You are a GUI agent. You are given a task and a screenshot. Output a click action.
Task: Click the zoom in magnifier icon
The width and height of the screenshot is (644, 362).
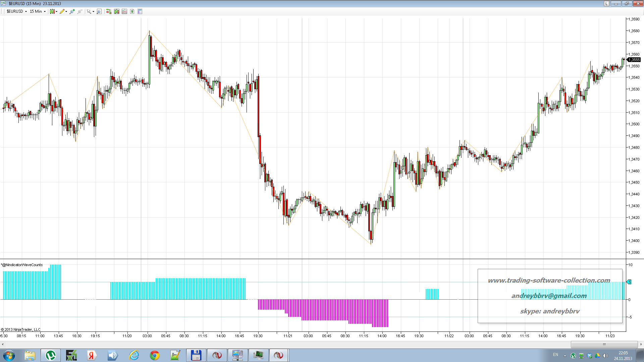pos(72,11)
